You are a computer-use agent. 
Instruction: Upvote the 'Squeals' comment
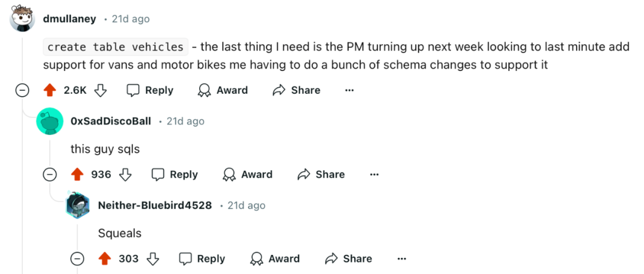[x=105, y=259]
